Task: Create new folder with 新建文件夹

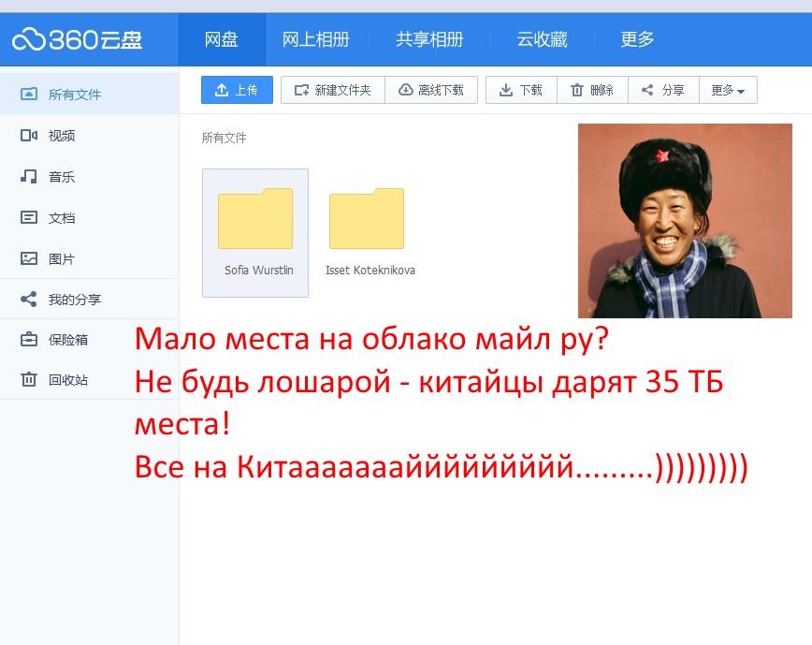Action: (332, 90)
